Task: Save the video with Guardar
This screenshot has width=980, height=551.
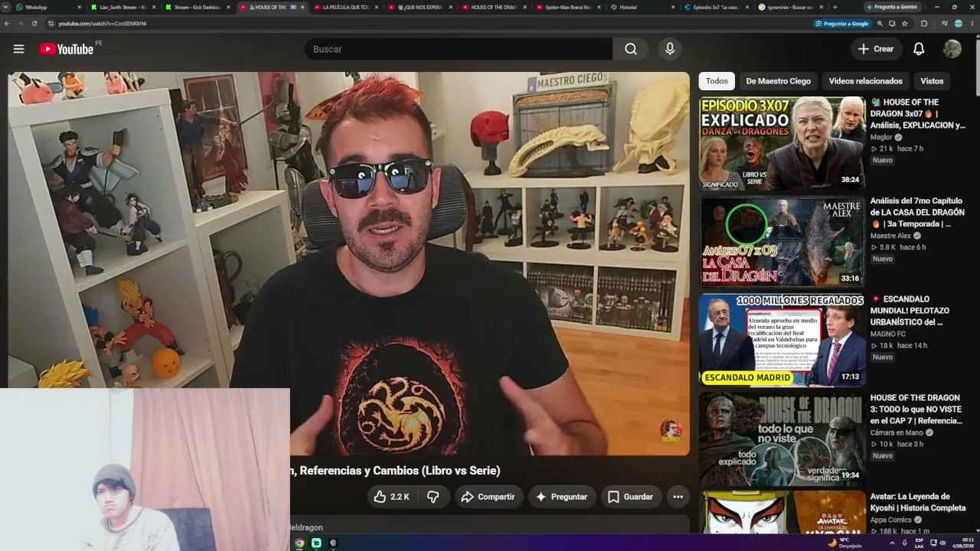Action: point(630,497)
